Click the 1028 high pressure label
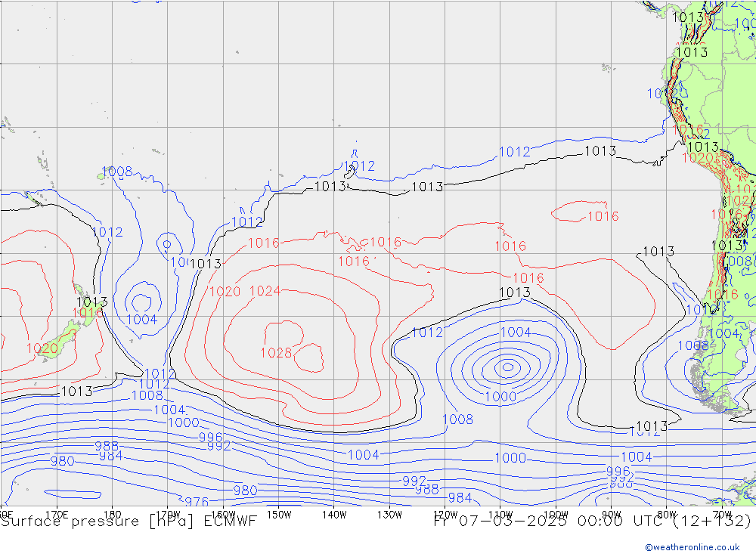The height and width of the screenshot is (554, 756). tap(276, 353)
